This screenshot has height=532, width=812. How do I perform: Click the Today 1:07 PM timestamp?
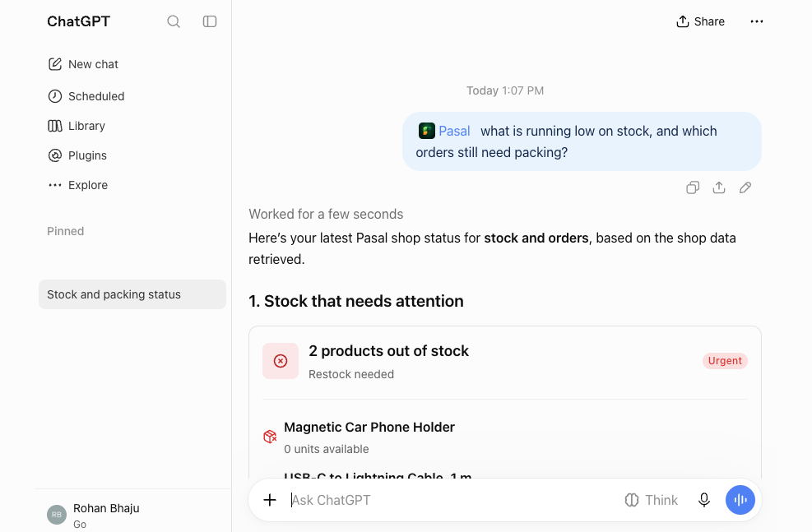point(505,90)
